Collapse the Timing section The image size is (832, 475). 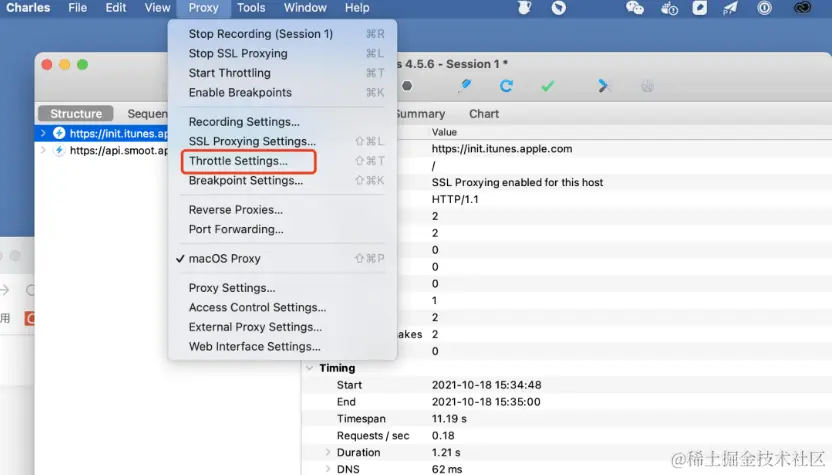(x=310, y=368)
